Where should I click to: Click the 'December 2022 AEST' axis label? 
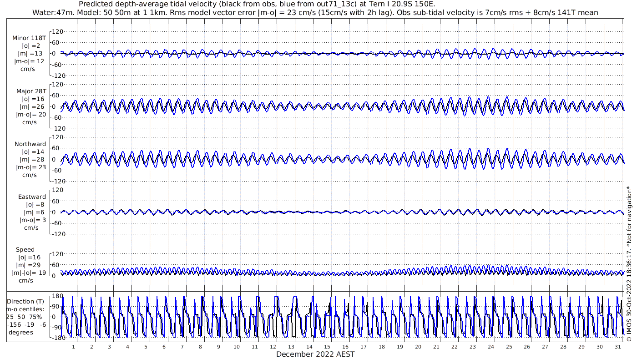tap(315, 354)
